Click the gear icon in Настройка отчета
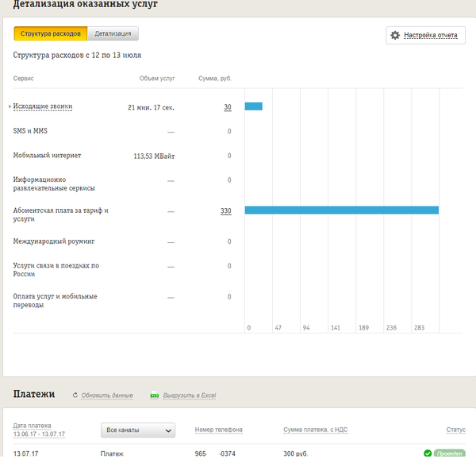476x459 pixels. point(395,36)
